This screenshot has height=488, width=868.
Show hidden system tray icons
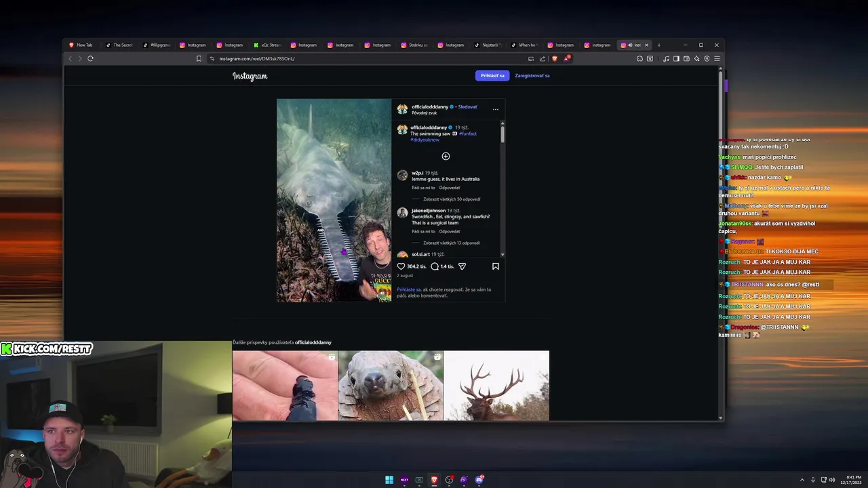[802, 480]
